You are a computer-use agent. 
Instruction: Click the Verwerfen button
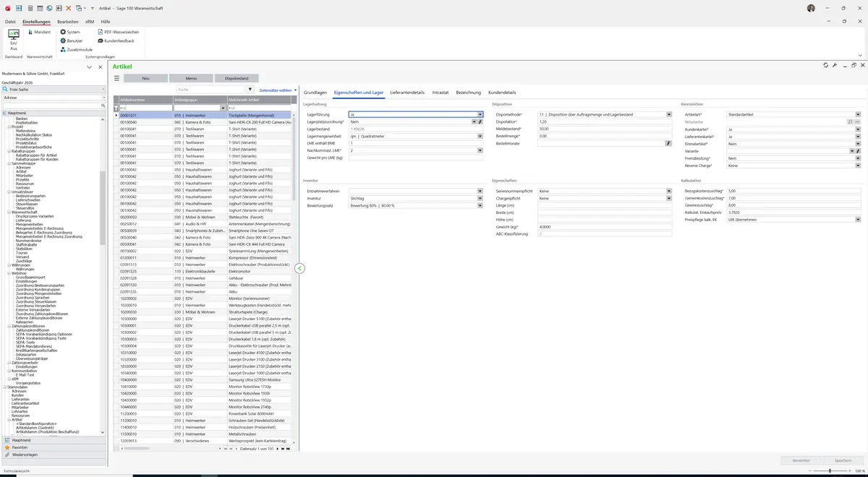click(801, 460)
